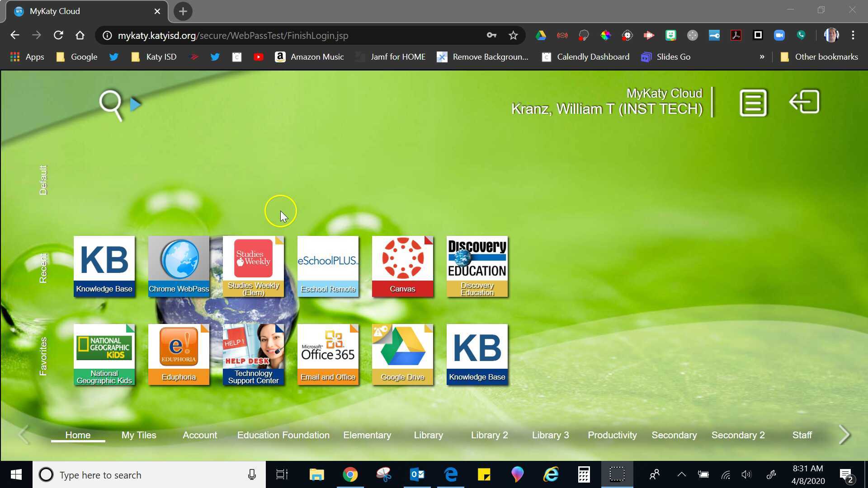
Task: Launch the Eduphoria app
Action: [x=179, y=354]
